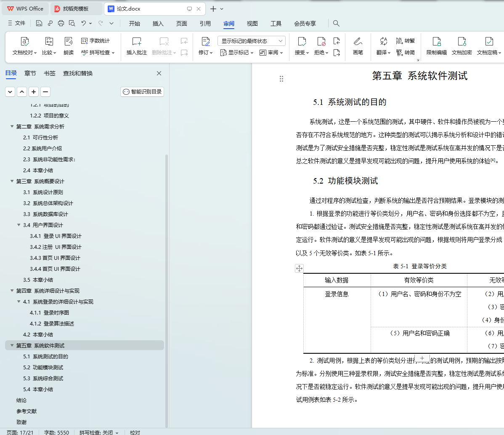Click the Print icon in quick access toolbar
Screen dimensions: 504x435
(x=61, y=23)
